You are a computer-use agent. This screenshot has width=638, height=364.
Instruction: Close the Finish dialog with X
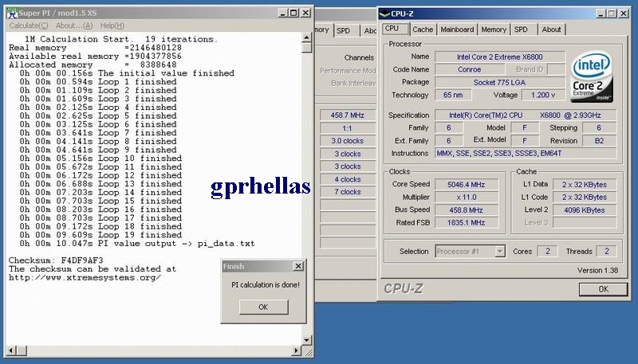[298, 266]
